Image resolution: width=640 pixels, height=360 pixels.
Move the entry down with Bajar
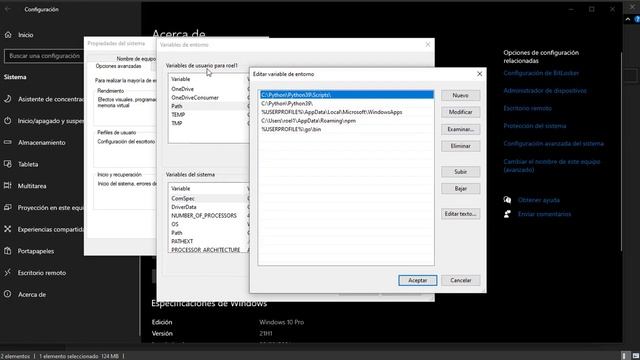(x=460, y=189)
